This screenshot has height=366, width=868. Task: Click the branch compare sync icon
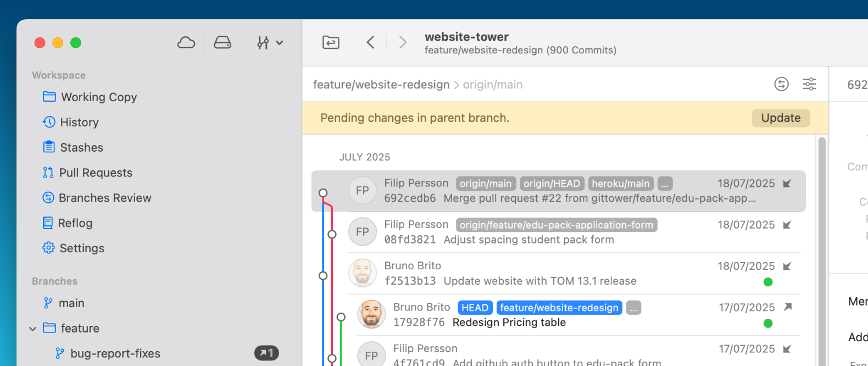point(781,84)
